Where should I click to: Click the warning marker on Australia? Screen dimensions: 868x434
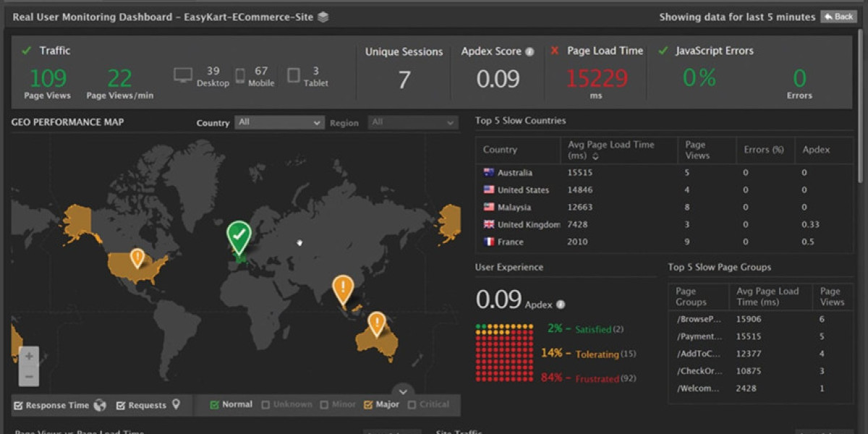pyautogui.click(x=376, y=323)
